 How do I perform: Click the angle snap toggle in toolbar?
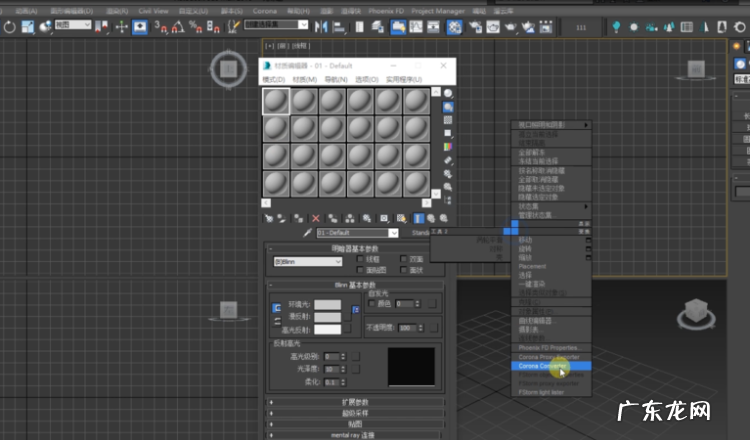(177, 27)
